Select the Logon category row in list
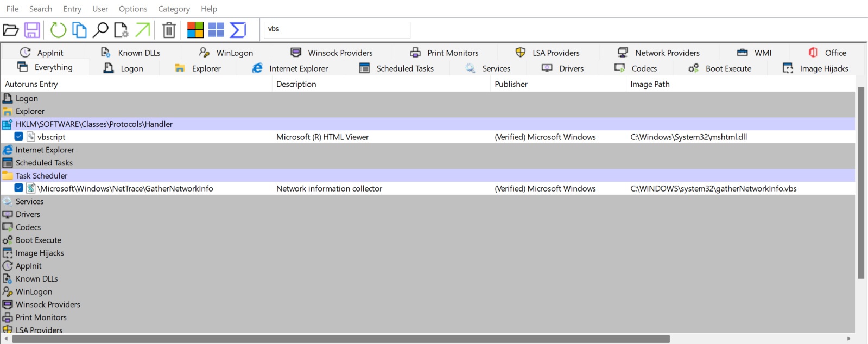868x344 pixels. [x=428, y=98]
